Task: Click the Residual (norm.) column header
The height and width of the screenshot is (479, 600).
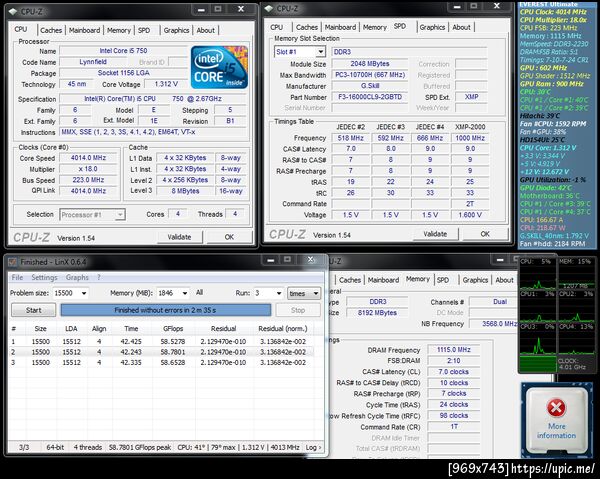Action: (283, 328)
